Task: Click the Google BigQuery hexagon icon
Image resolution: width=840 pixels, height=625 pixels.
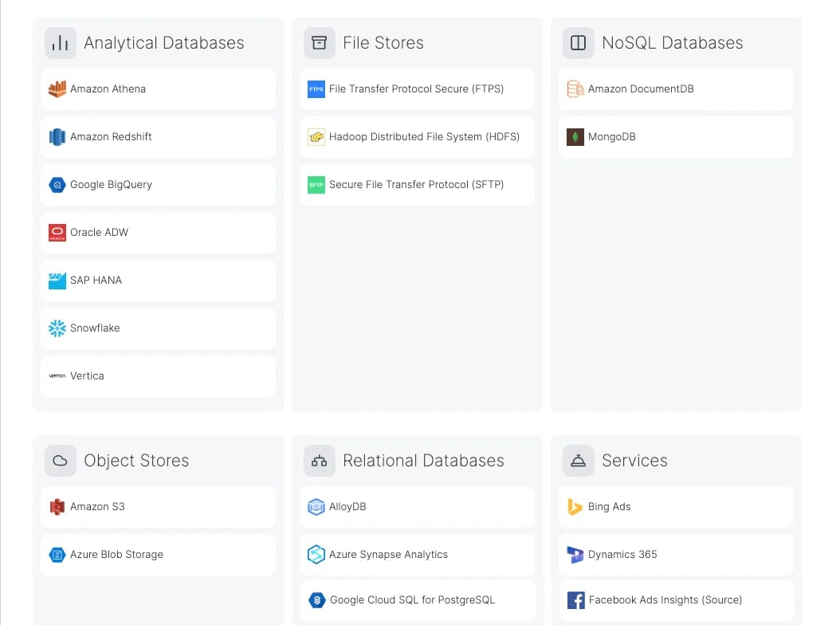Action: point(57,185)
